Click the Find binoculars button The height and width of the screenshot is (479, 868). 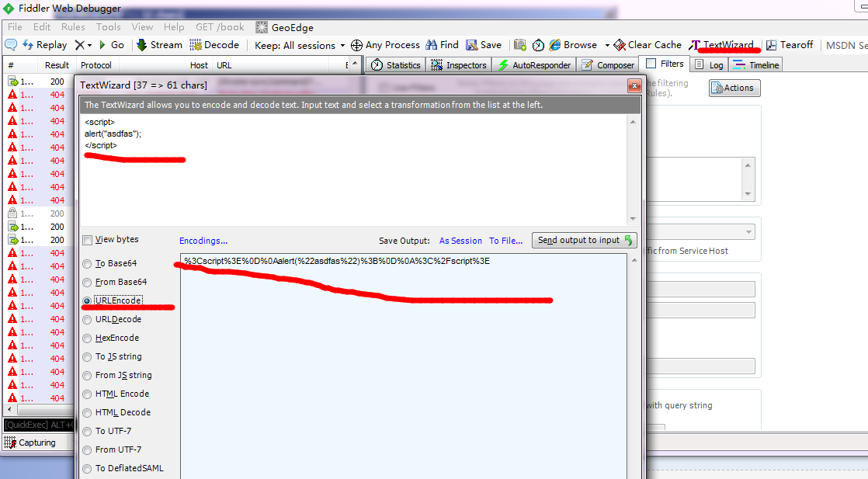point(442,45)
